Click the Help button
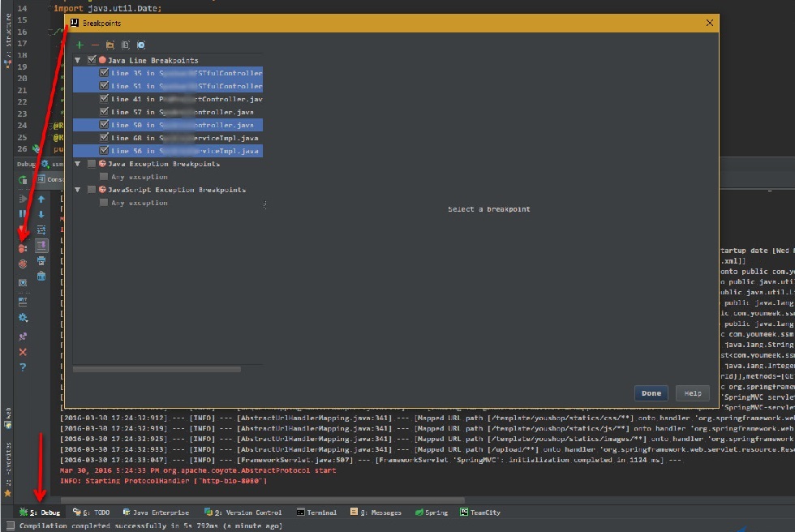 [693, 393]
